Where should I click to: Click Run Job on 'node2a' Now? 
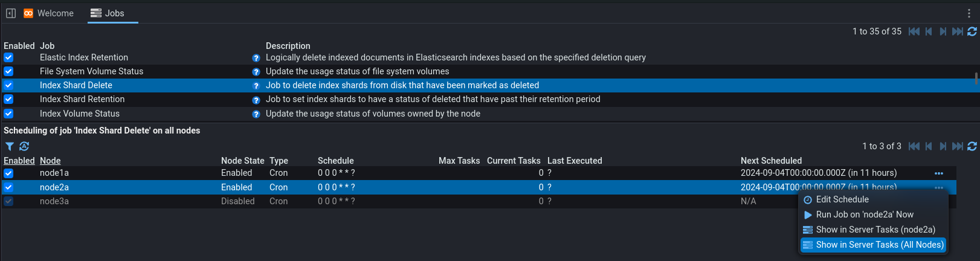tap(864, 214)
